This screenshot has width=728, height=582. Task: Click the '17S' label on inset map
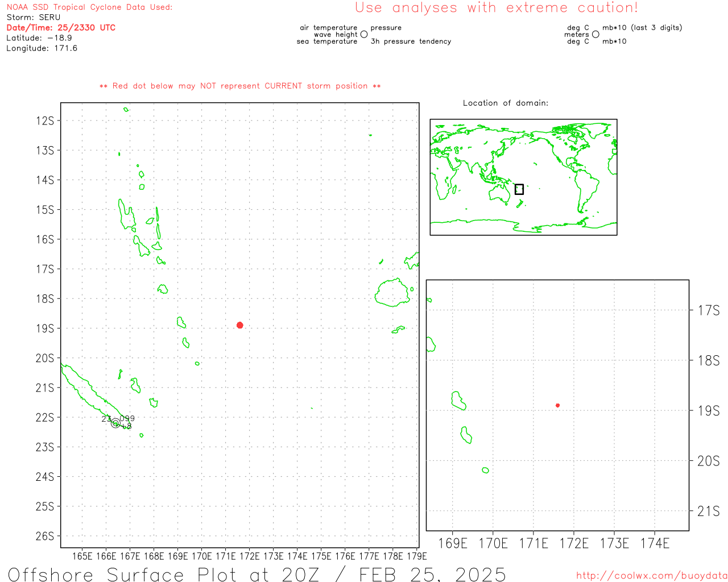[709, 310]
